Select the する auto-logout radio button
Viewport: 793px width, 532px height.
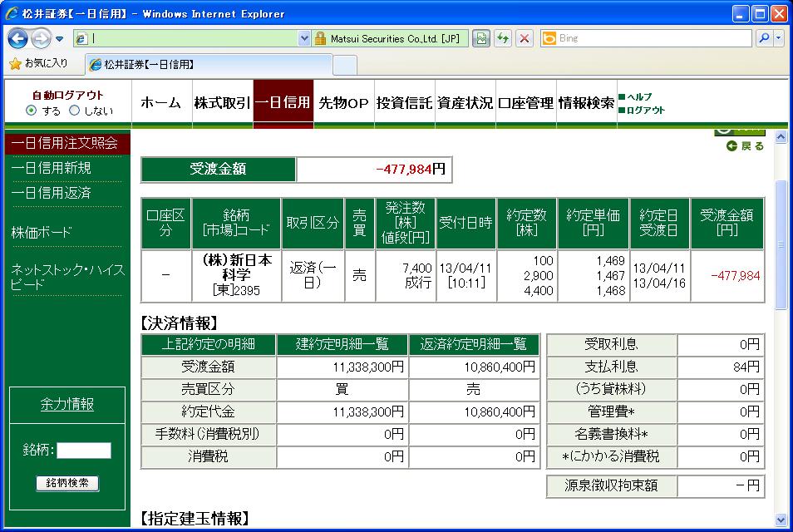coord(32,111)
